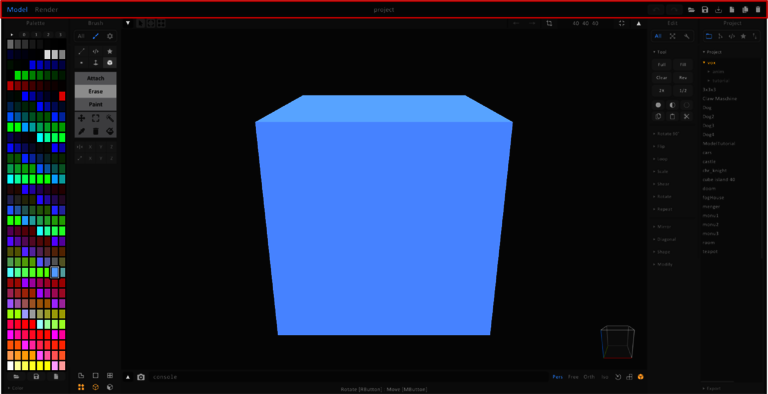
Task: Switch camera to Iso mode
Action: [605, 377]
